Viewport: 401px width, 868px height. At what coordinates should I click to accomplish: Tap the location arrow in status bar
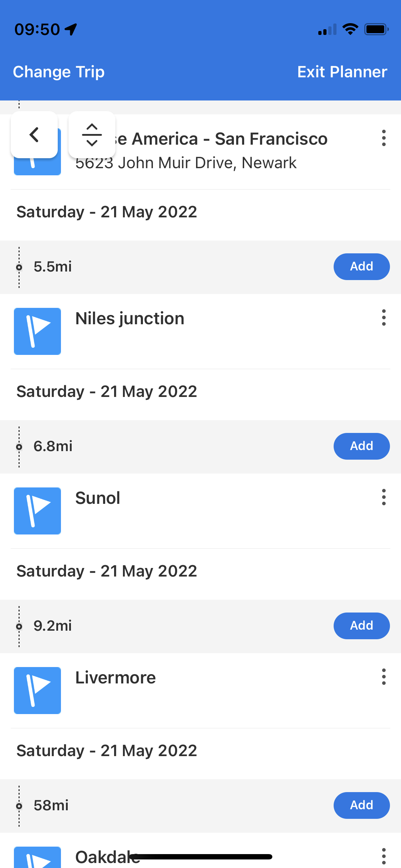point(71,29)
